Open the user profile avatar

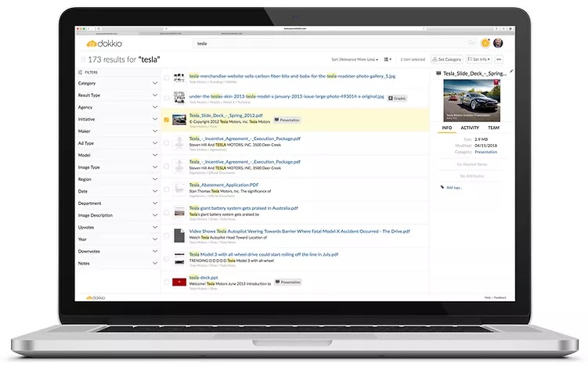click(x=498, y=43)
